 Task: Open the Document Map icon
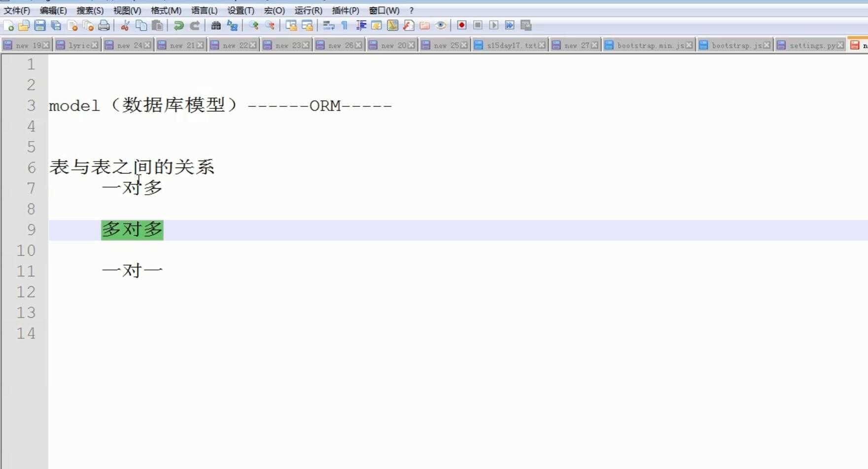393,26
